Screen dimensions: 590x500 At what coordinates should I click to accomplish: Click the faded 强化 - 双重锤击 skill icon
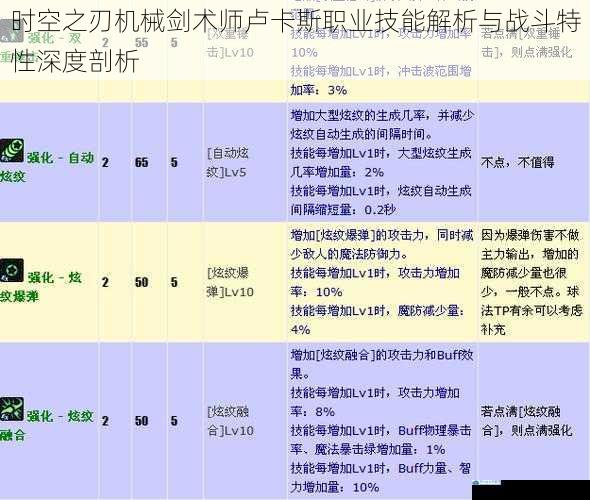pyautogui.click(x=11, y=31)
